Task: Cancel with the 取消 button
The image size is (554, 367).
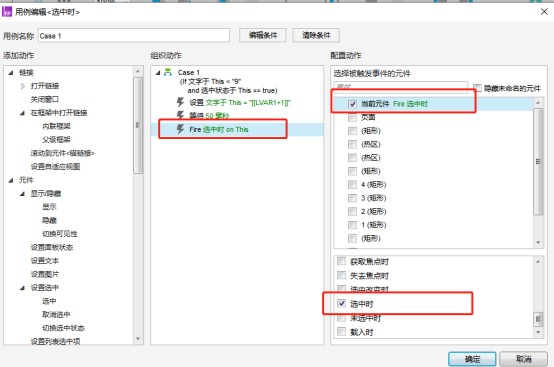Action: (x=523, y=359)
